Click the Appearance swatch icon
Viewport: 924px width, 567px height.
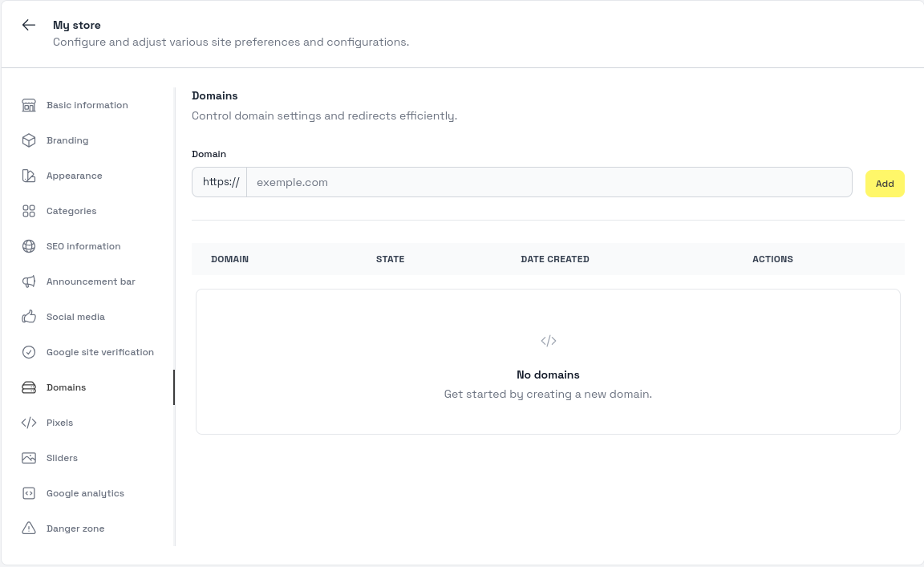tap(29, 176)
